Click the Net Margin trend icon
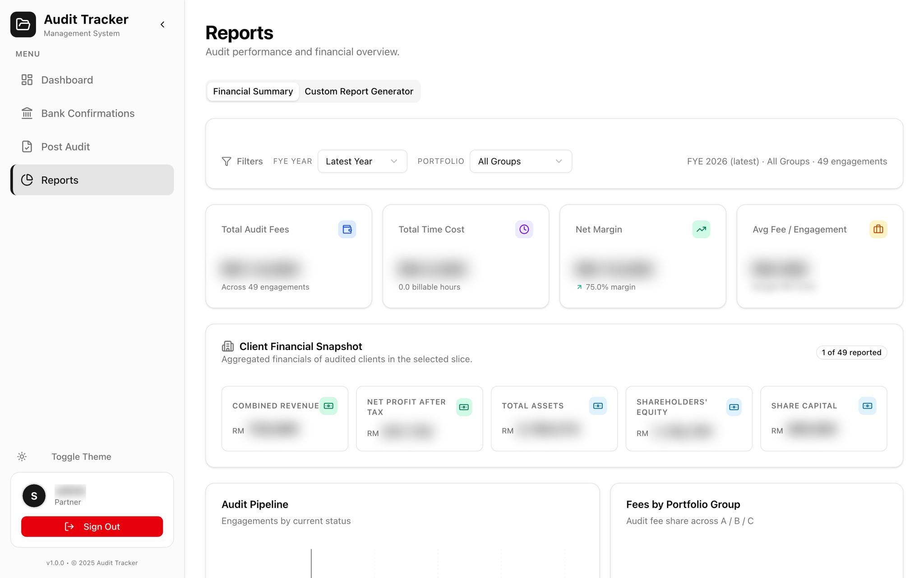924x578 pixels. coord(701,229)
